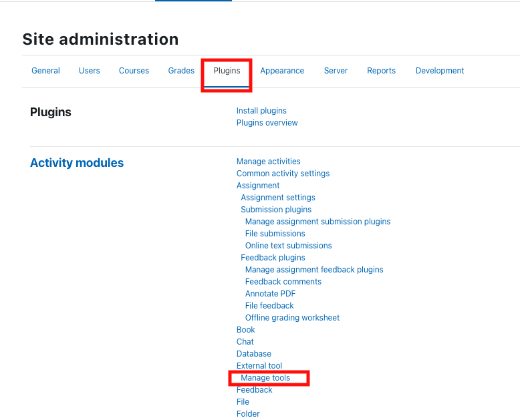The height and width of the screenshot is (420, 520).
Task: Open the Appearance tab
Action: 282,71
